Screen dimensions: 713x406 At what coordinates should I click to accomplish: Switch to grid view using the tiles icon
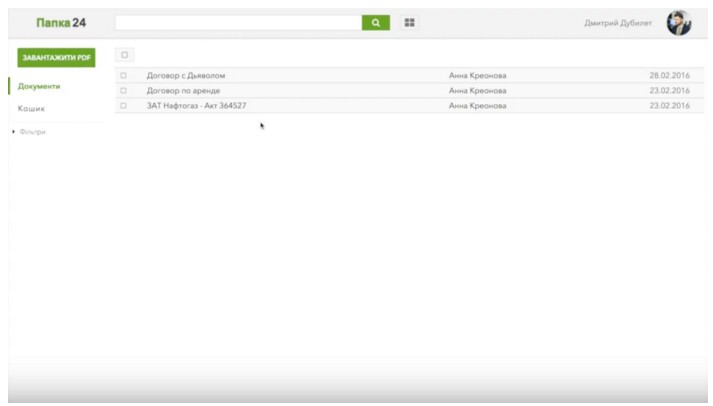(x=409, y=22)
